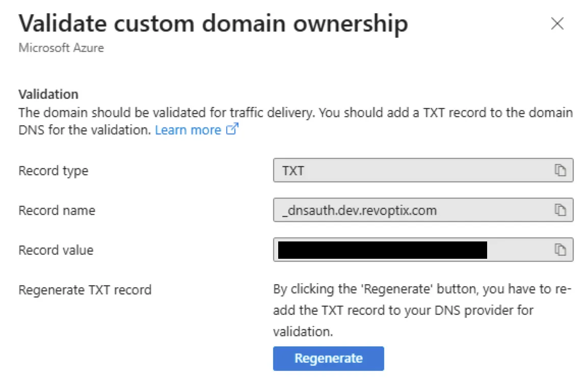The height and width of the screenshot is (380, 588).
Task: Close the Validate custom domain ownership panel
Action: coord(557,24)
